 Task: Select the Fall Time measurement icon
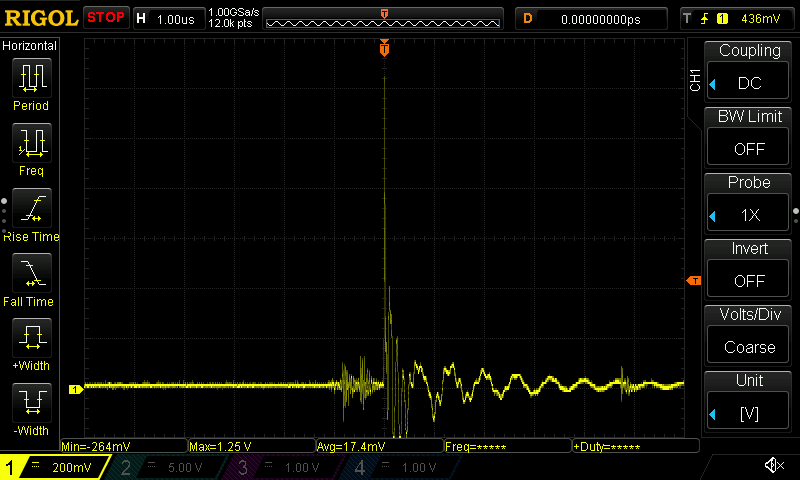coord(32,273)
